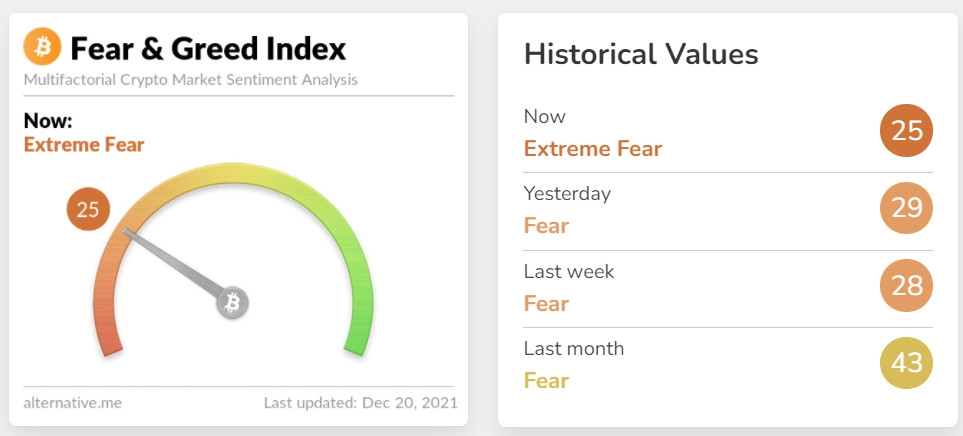Click the Multifactorial Crypto Market Sentiment Analysis subtitle
The width and height of the screenshot is (963, 436).
190,80
